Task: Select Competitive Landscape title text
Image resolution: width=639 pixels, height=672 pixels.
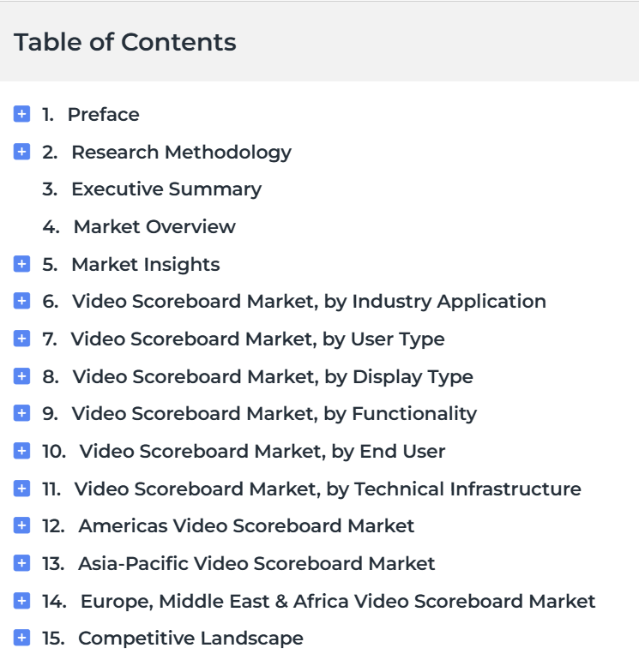Action: (x=190, y=639)
